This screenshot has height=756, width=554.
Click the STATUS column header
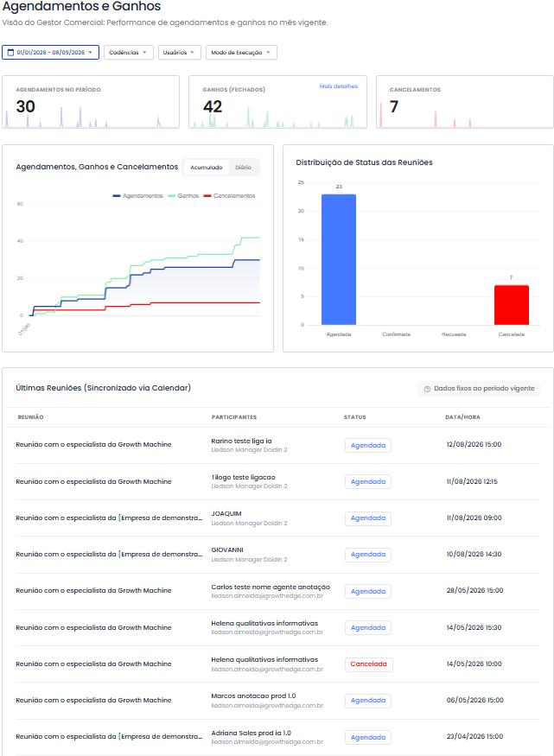pyautogui.click(x=355, y=417)
